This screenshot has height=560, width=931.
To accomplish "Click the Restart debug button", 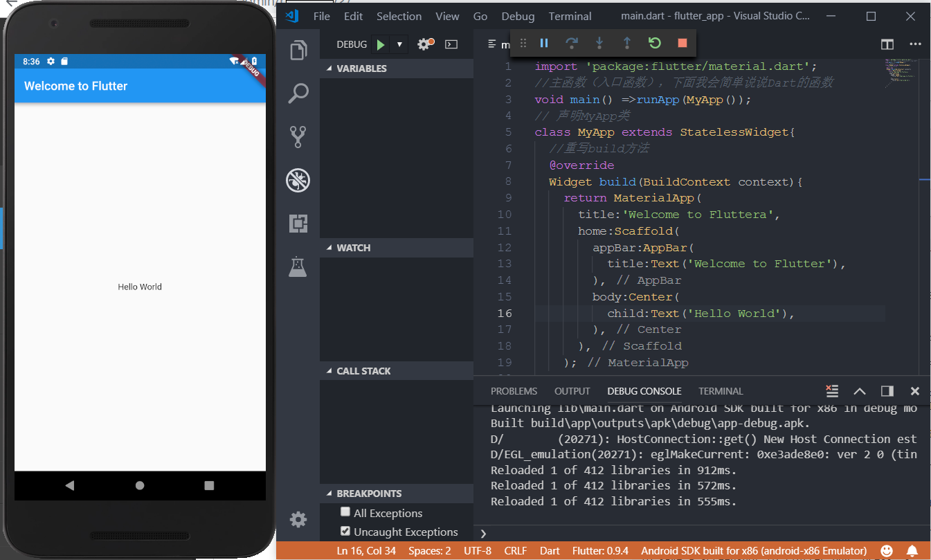I will (655, 43).
